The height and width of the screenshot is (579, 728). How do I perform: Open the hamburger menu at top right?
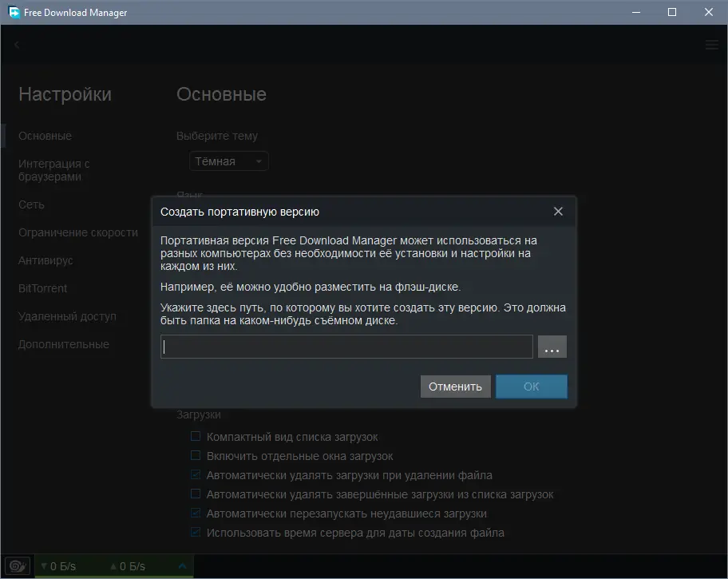[x=712, y=45]
